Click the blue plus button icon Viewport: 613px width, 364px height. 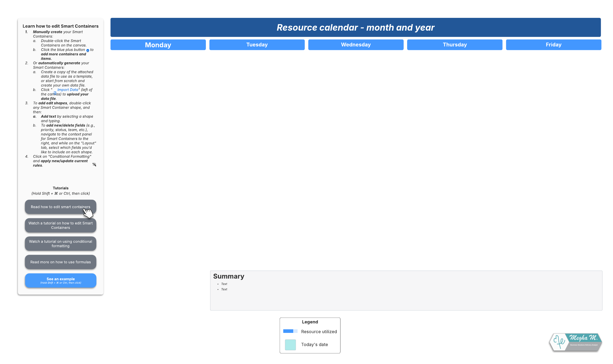[x=88, y=51]
